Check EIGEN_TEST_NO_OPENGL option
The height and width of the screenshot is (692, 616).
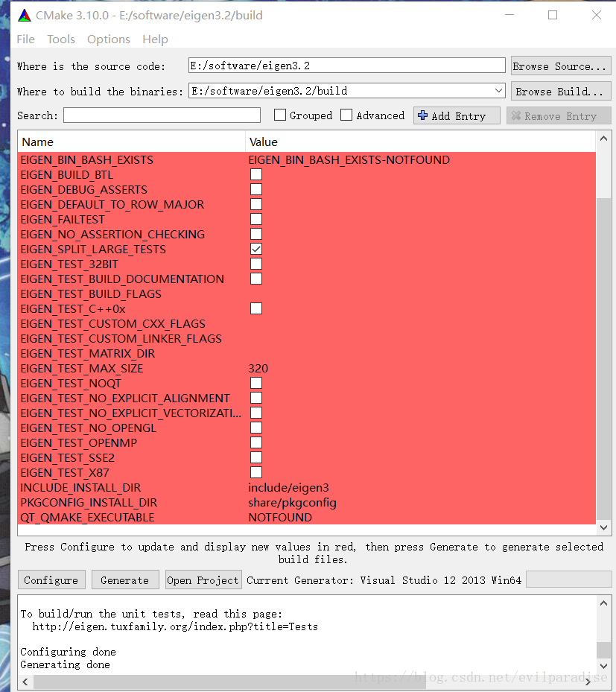(256, 428)
